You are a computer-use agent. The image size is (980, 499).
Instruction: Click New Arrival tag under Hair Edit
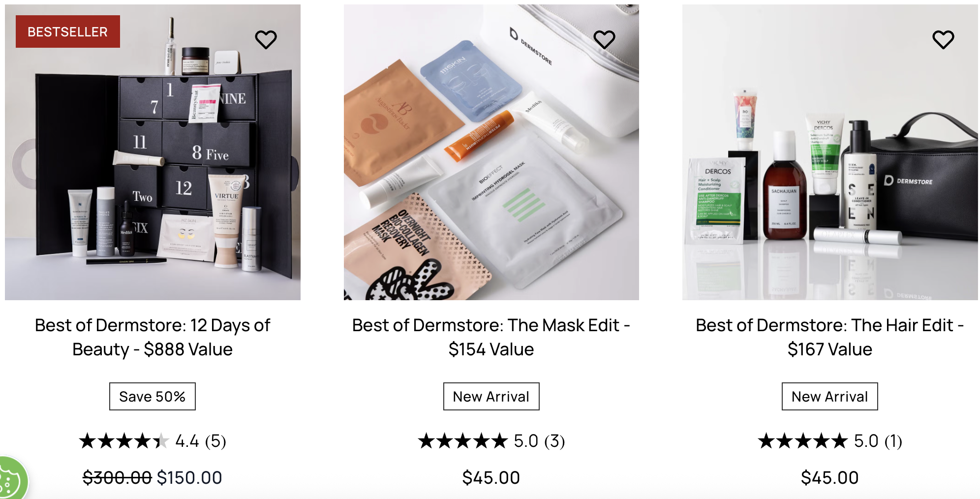pos(830,396)
